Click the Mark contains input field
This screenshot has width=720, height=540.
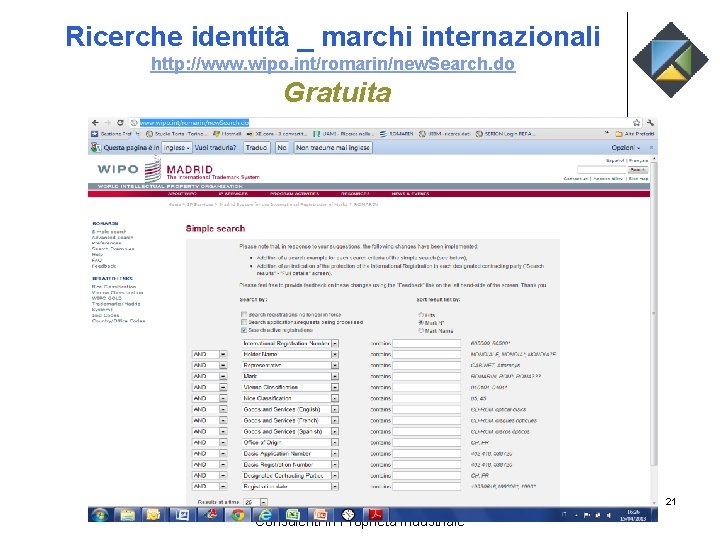(x=427, y=377)
